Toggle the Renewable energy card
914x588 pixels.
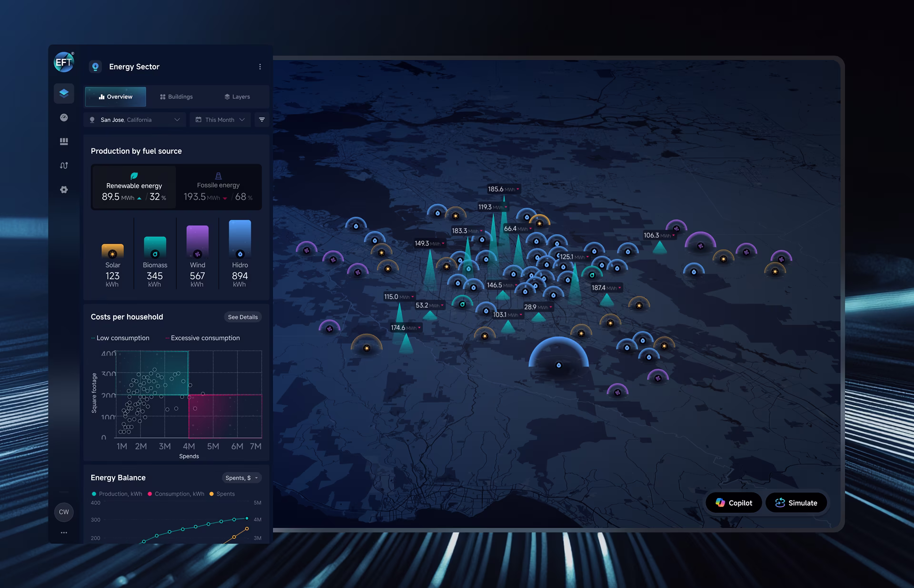click(x=134, y=187)
